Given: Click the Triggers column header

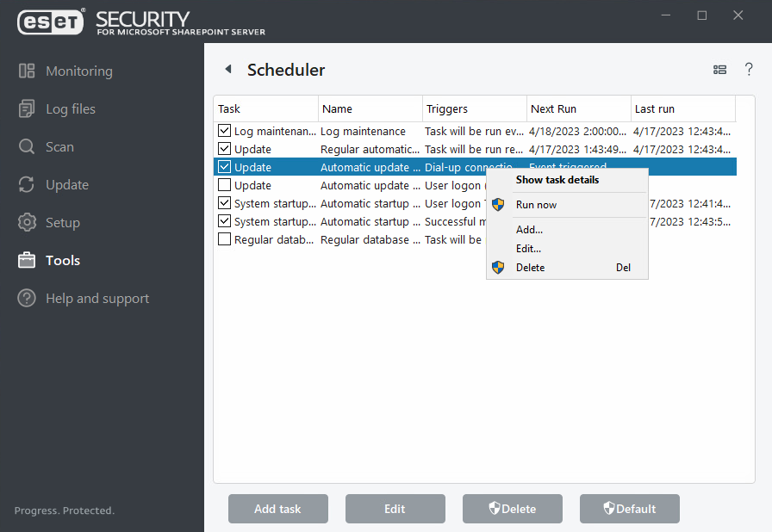Looking at the screenshot, I should point(473,109).
